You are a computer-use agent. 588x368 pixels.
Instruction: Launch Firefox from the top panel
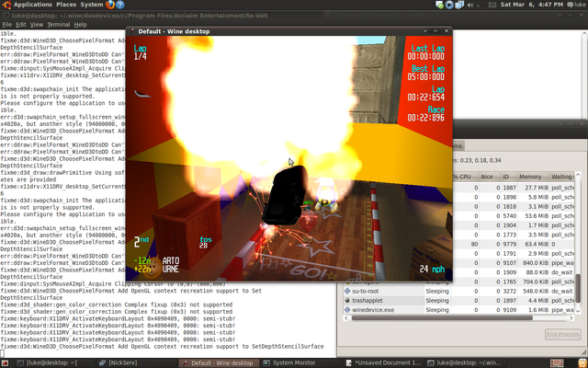coord(110,5)
